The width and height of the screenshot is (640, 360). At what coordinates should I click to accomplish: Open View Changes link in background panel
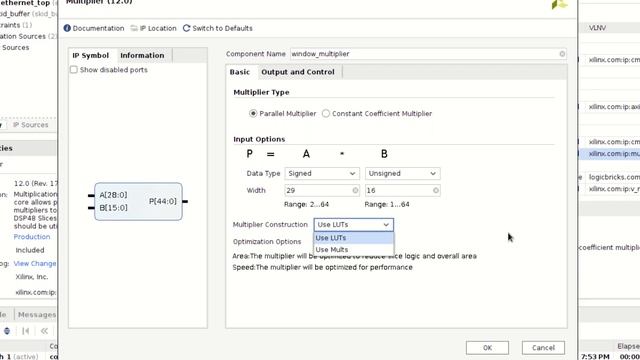coord(35,264)
